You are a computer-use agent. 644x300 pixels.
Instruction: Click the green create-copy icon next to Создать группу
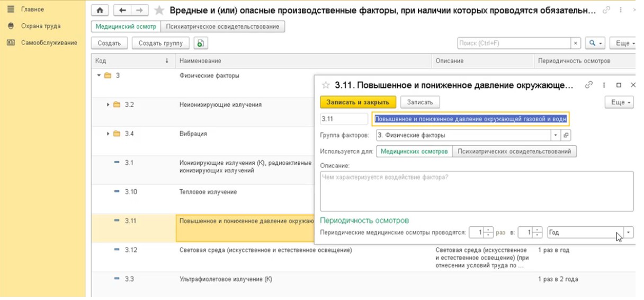click(x=201, y=43)
